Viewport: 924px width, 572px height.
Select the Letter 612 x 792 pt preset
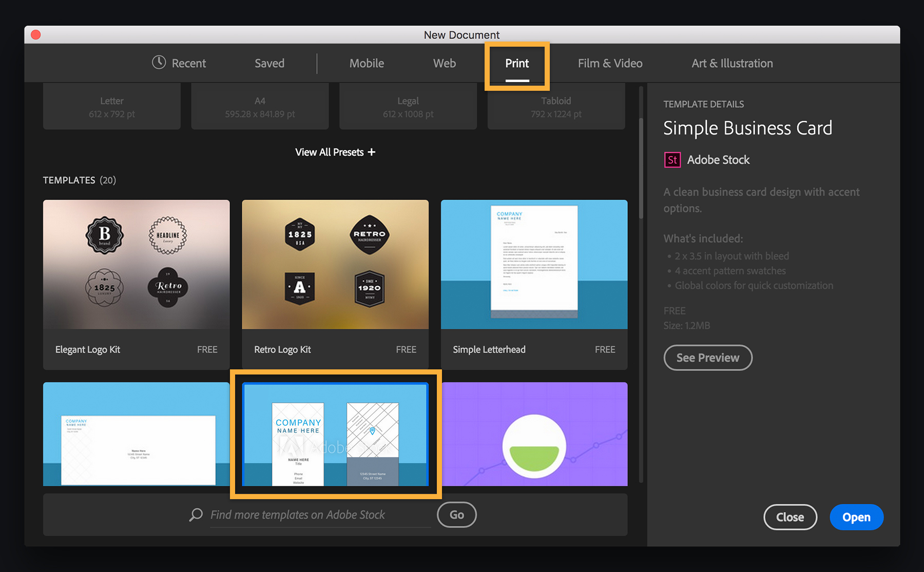click(111, 106)
